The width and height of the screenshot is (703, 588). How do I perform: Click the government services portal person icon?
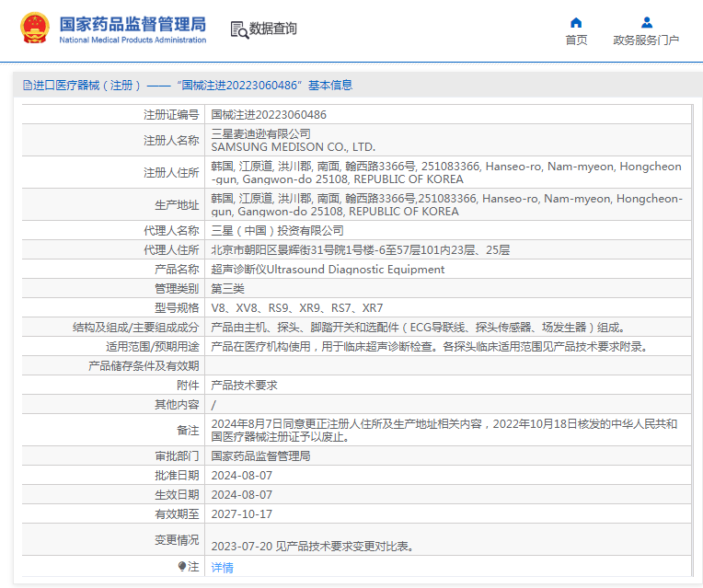pos(647,22)
